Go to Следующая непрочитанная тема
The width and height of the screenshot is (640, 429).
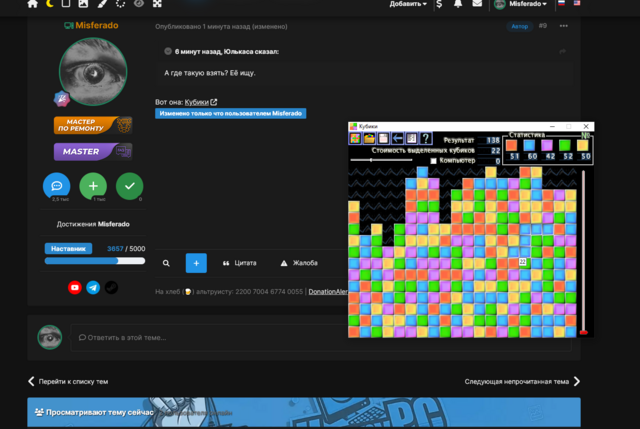coord(521,381)
